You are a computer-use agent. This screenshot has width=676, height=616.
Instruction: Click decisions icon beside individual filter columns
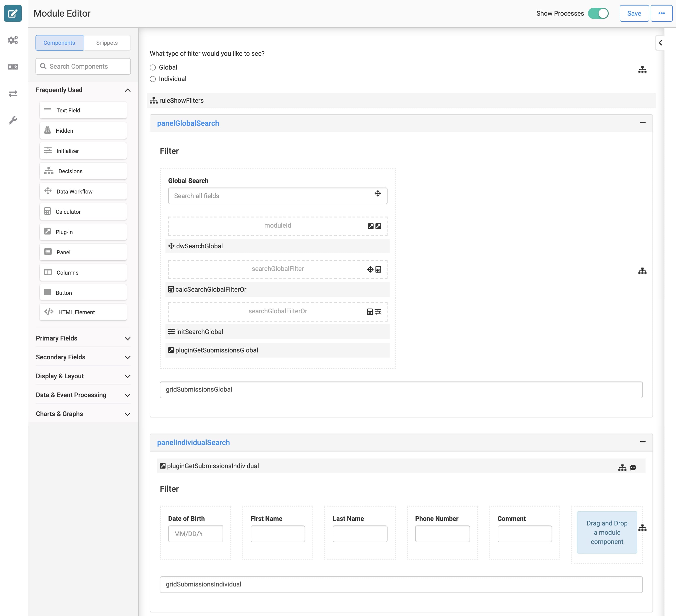tap(642, 528)
